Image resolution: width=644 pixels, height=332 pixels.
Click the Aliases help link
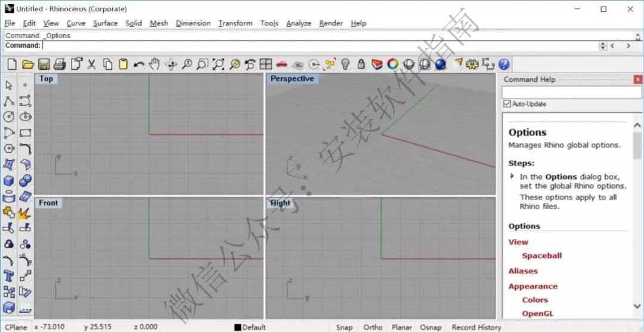tap(523, 270)
